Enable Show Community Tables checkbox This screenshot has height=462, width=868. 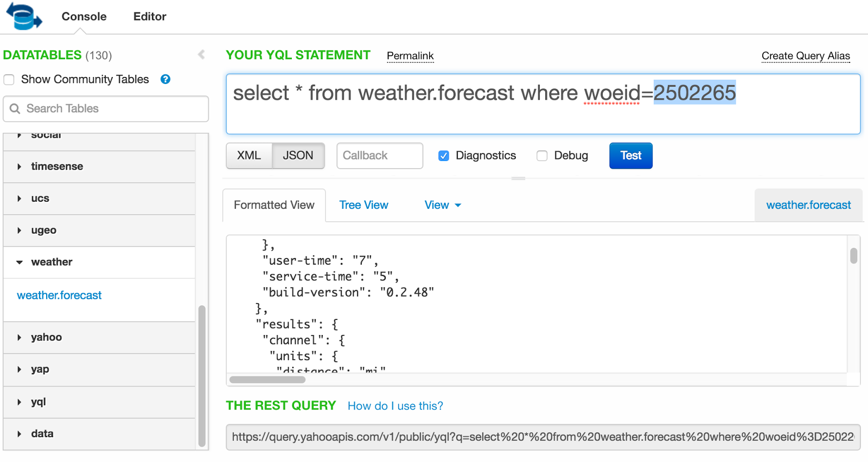9,80
